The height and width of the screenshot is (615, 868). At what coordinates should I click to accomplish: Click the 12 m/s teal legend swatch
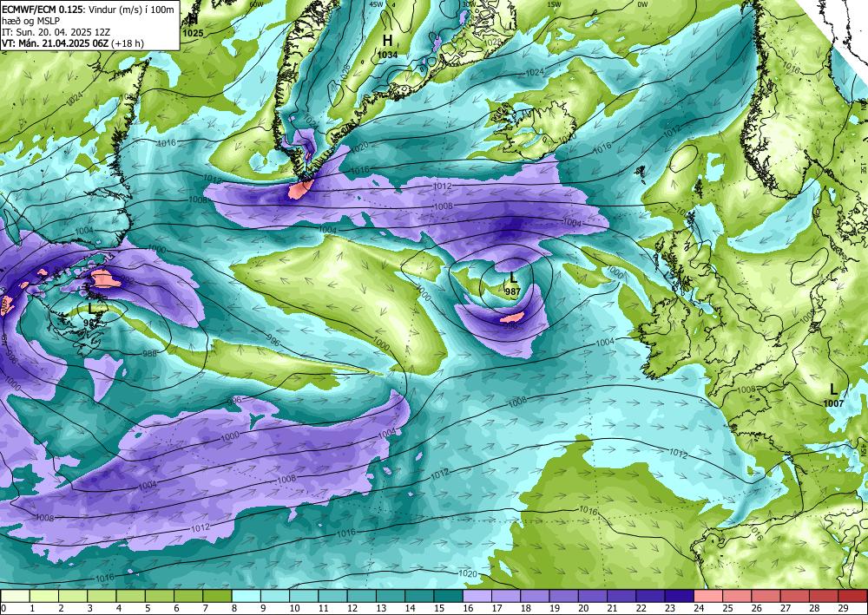click(361, 596)
